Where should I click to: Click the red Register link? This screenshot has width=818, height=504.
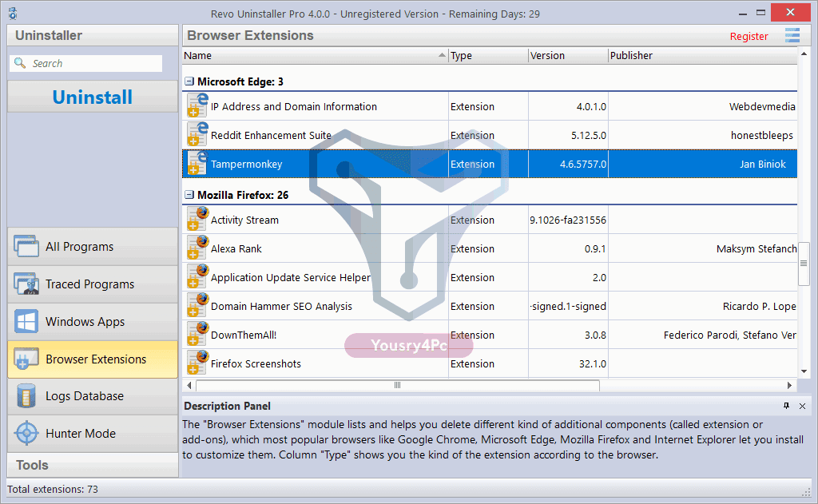coord(749,36)
